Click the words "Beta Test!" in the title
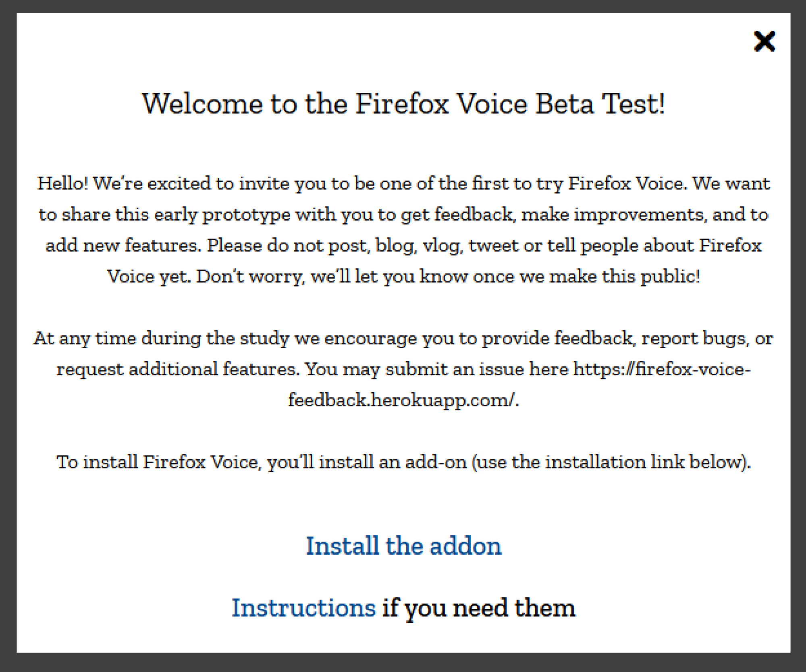The width and height of the screenshot is (806, 672). pos(600,104)
